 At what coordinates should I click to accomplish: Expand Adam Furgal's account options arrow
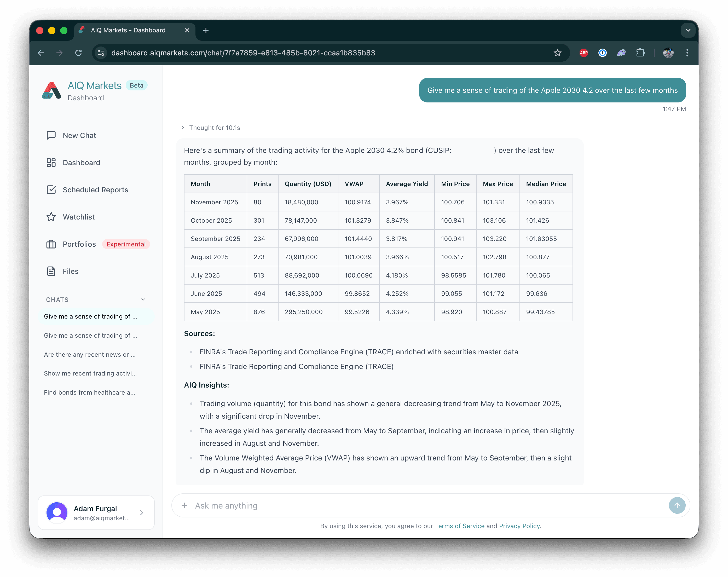coord(141,512)
